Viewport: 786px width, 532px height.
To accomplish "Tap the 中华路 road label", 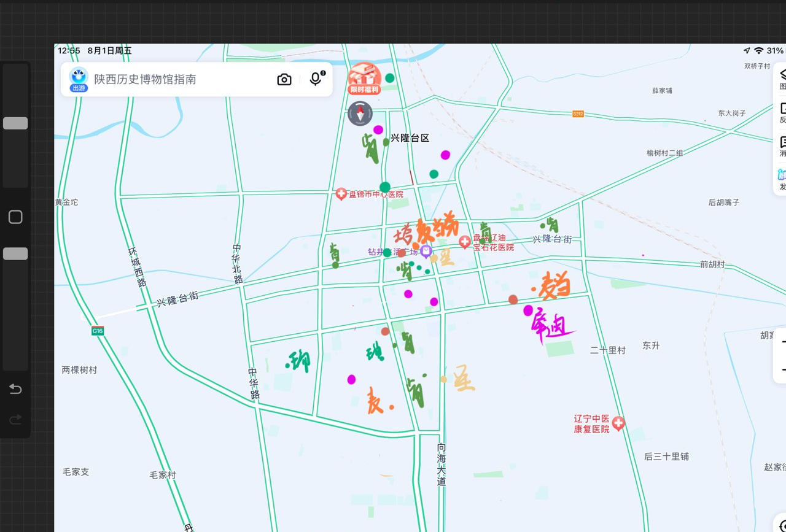I will tap(254, 384).
